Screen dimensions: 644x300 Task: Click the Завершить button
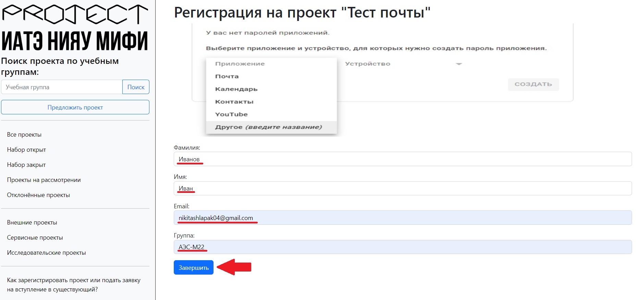point(194,267)
